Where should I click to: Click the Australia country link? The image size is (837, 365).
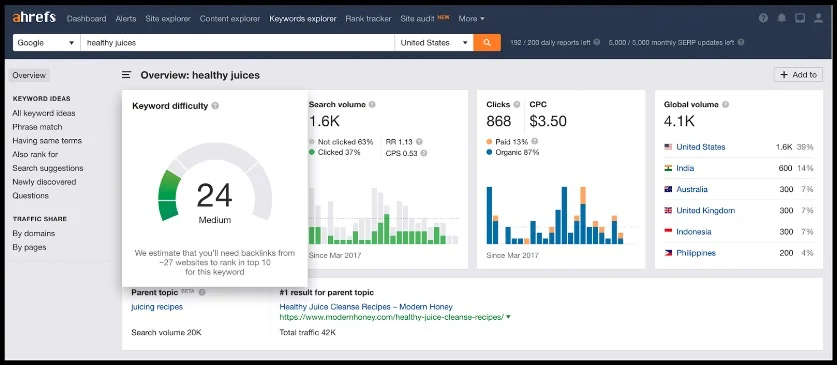coord(692,189)
